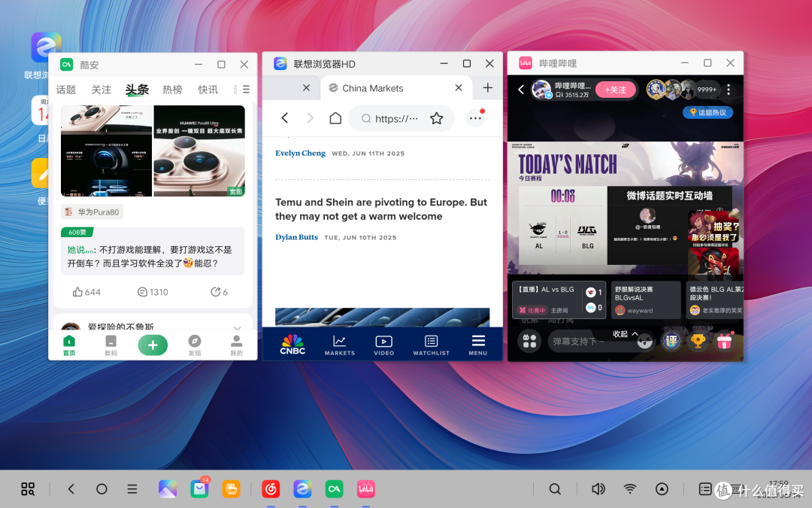Tap the green plus post button
This screenshot has width=812, height=508.
coord(153,345)
